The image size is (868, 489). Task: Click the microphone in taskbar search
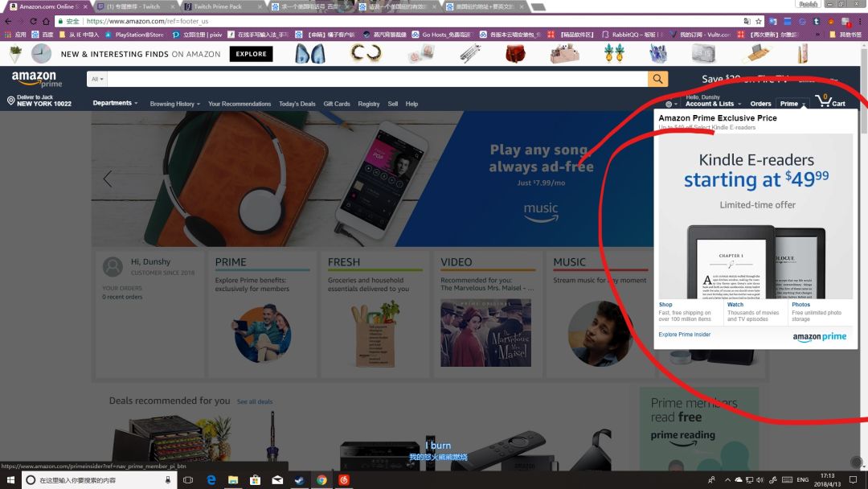coord(168,479)
